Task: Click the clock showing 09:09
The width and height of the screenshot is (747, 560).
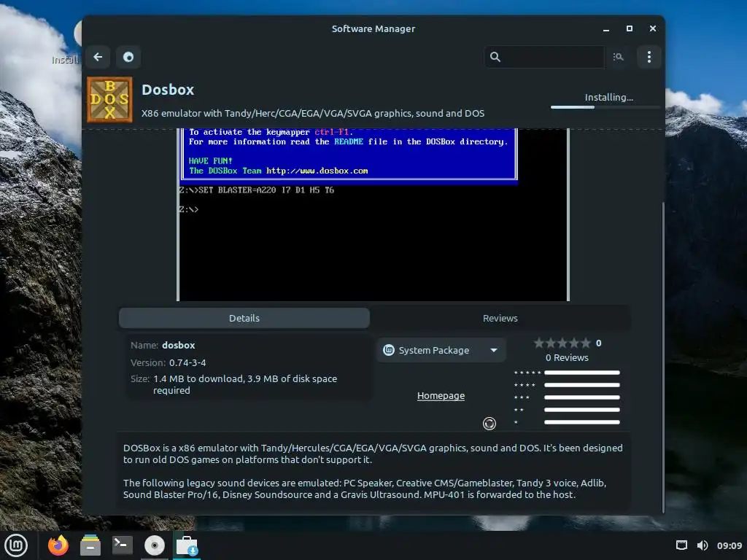Action: (729, 545)
